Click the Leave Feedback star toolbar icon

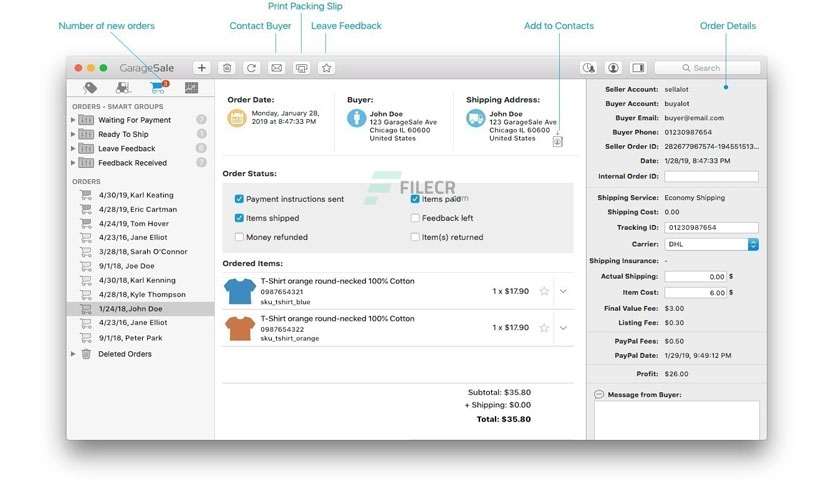(326, 68)
